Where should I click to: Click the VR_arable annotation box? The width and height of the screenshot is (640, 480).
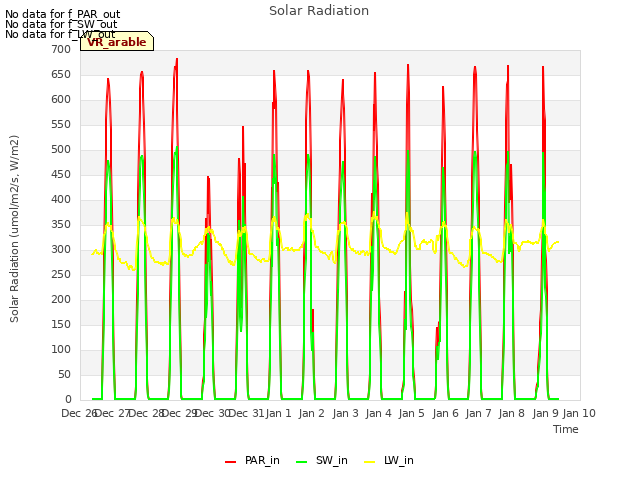click(117, 42)
